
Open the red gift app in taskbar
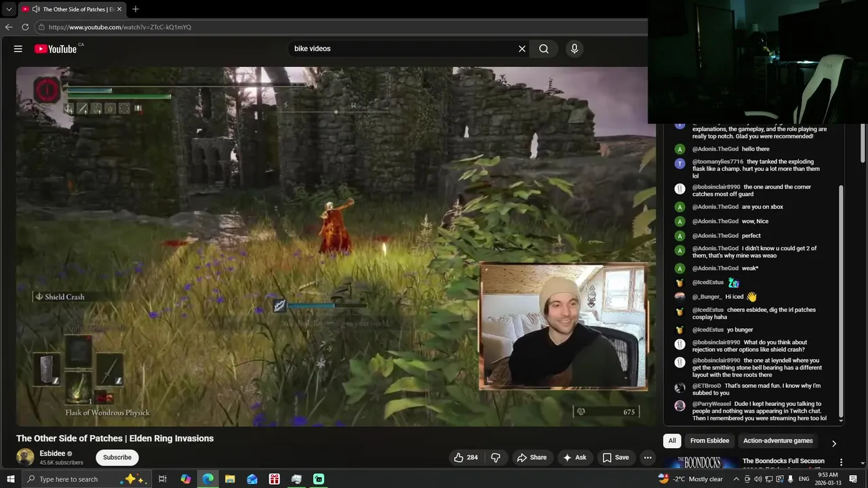click(x=274, y=479)
